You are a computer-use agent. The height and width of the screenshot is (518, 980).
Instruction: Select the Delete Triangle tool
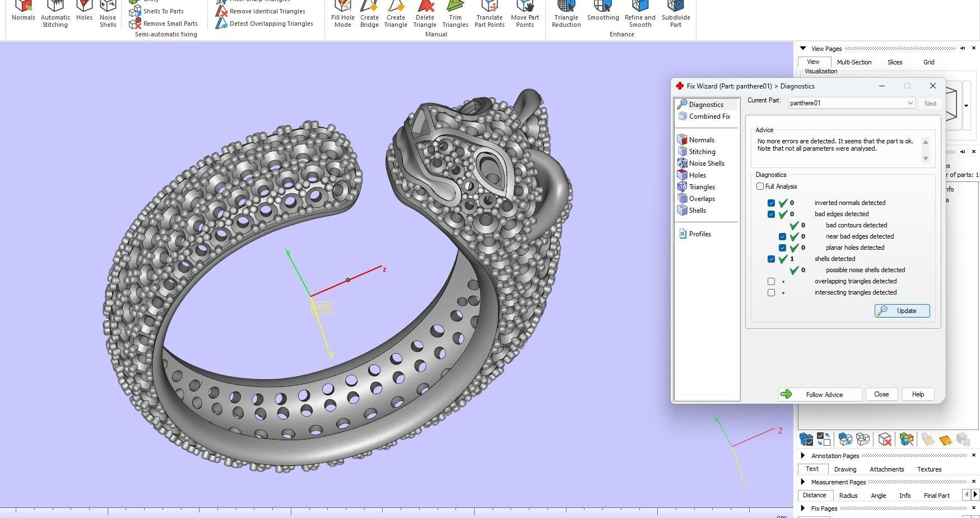(x=425, y=13)
